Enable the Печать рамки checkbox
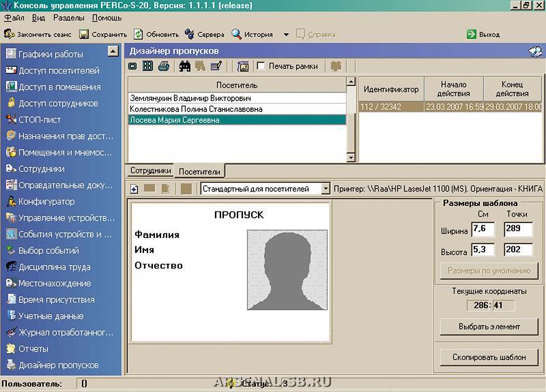546x392 pixels. [261, 66]
